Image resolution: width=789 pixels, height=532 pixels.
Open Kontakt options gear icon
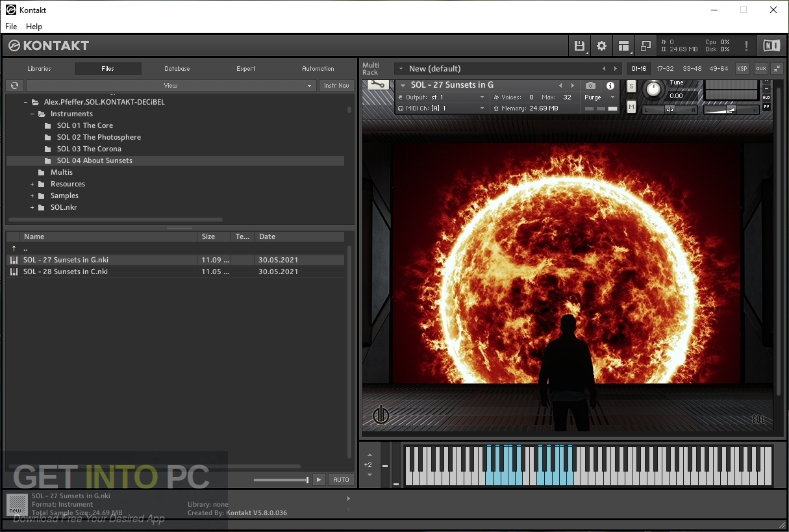click(601, 45)
